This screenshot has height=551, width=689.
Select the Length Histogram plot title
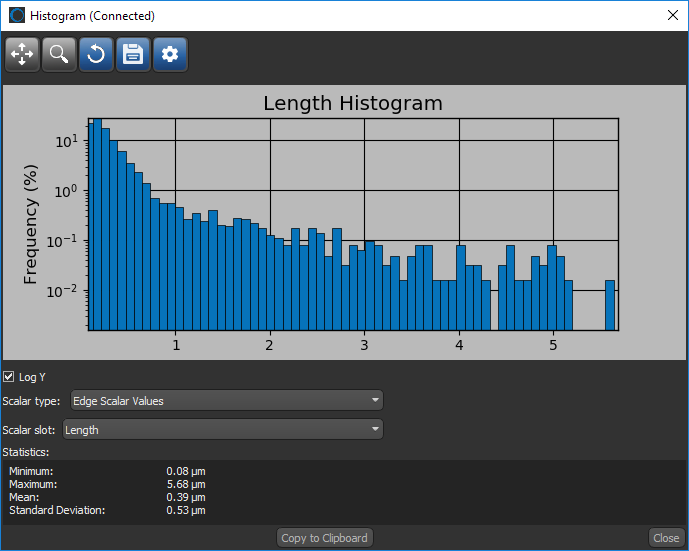352,104
